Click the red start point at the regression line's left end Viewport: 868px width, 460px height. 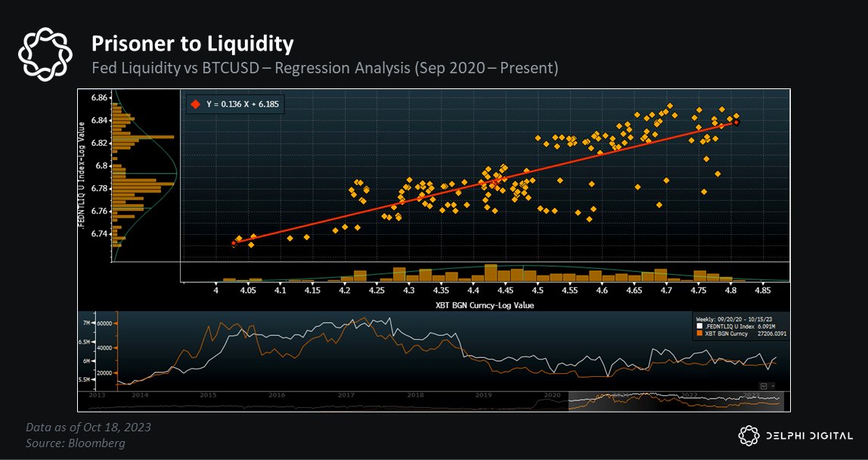point(234,243)
